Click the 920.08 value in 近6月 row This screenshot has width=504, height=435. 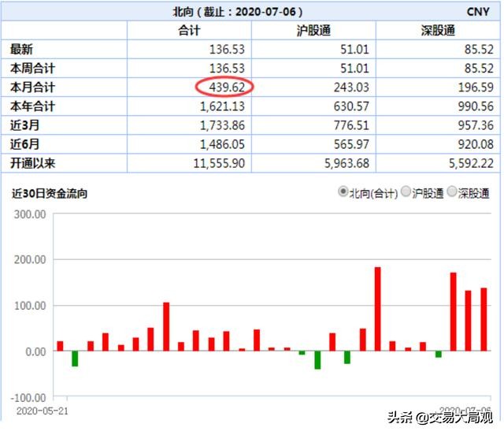pos(476,144)
